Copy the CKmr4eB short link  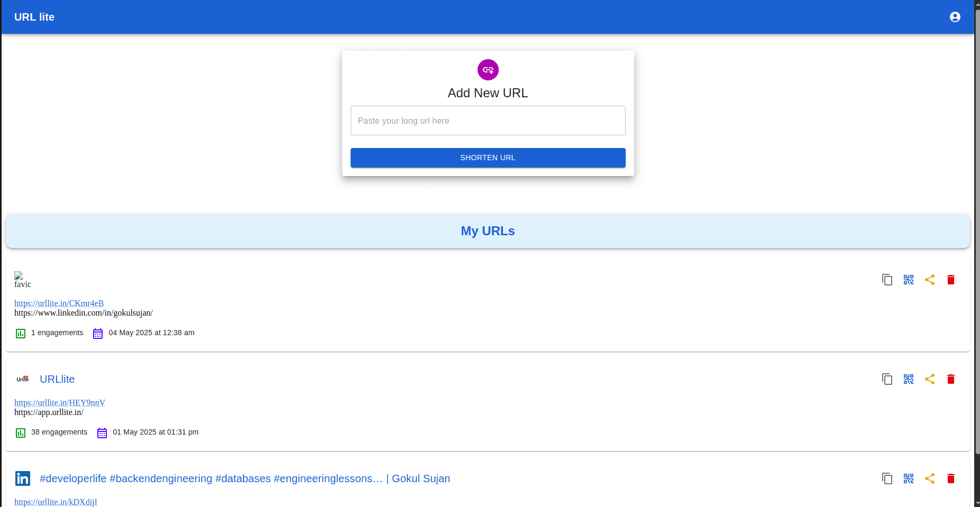[x=887, y=280]
